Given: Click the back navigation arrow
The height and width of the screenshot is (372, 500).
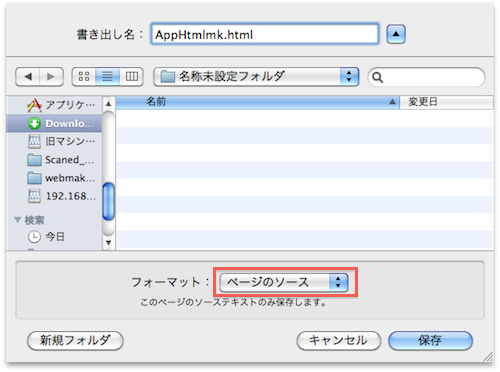Looking at the screenshot, I should (x=28, y=77).
